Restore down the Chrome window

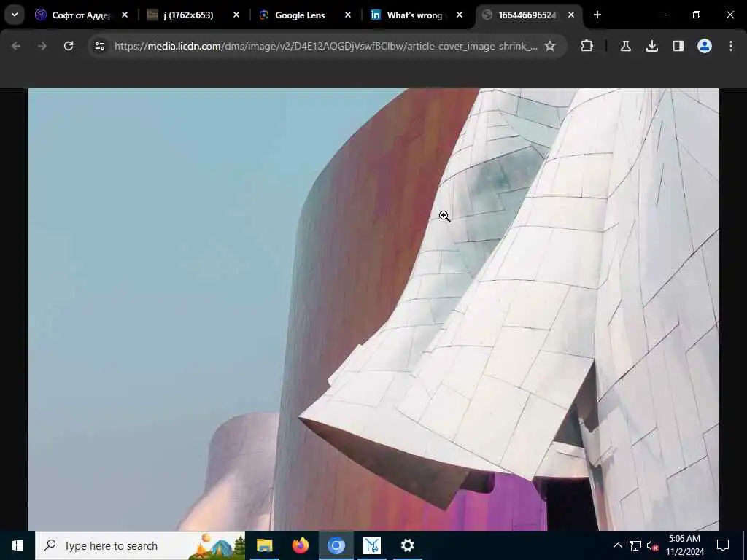[x=697, y=15]
